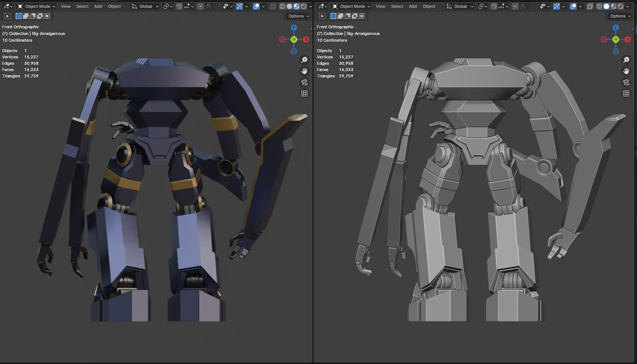Image resolution: width=637 pixels, height=364 pixels.
Task: Toggle the orthographic/perspective grid icon right viewport
Action: pyautogui.click(x=626, y=93)
